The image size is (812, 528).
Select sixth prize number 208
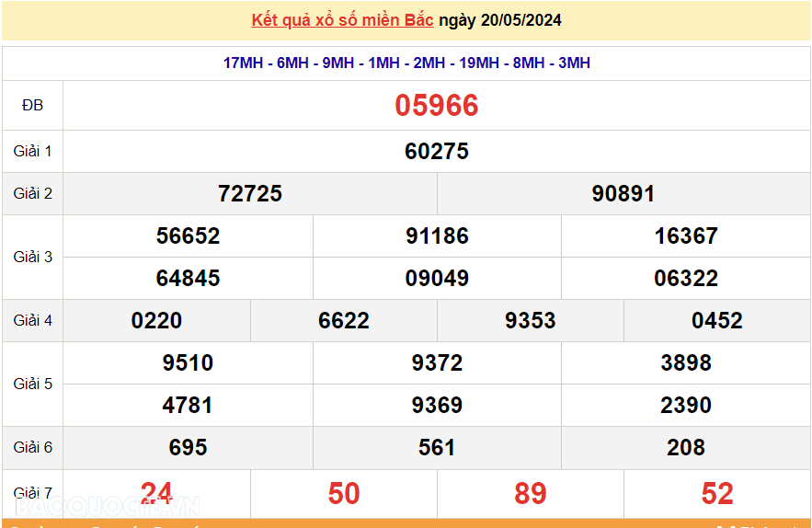click(686, 447)
